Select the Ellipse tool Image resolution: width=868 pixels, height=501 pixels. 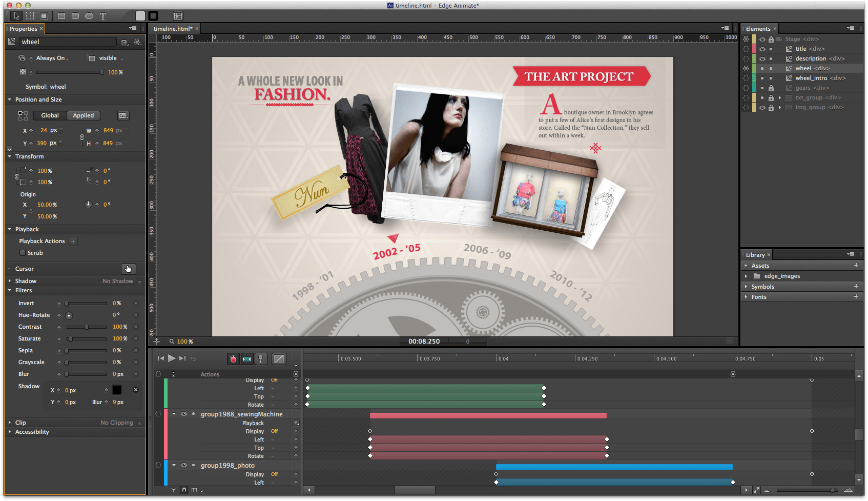89,16
